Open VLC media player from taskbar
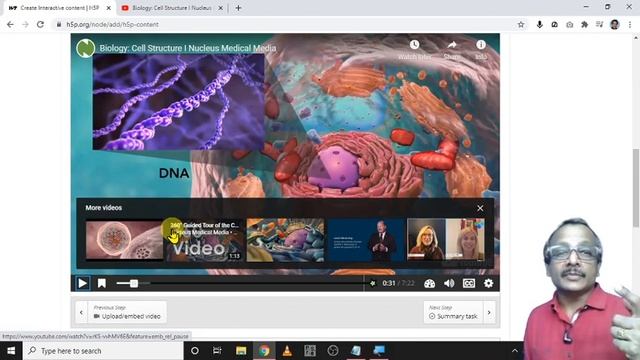Viewport: 640px width, 360px height. (x=287, y=351)
